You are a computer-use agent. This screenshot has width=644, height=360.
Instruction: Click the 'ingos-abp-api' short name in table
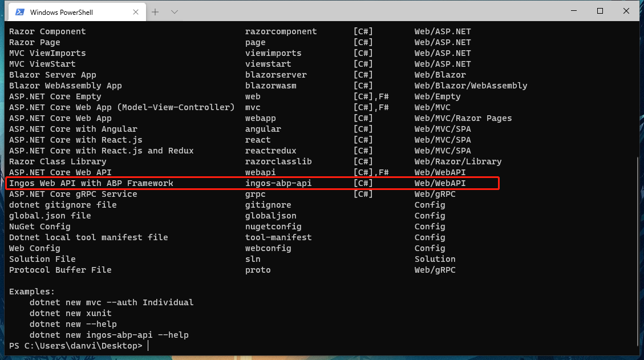point(278,183)
